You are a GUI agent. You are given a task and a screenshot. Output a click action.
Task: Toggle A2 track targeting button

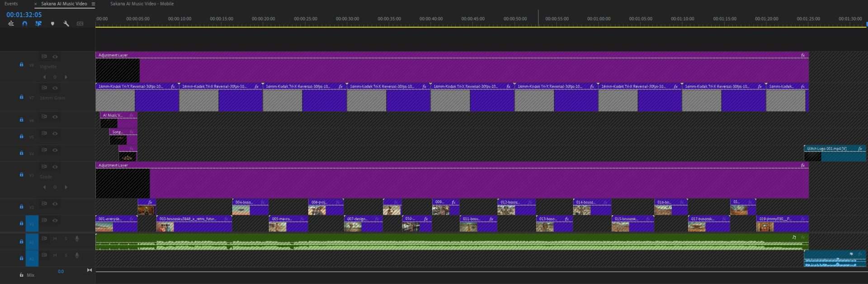coord(32,258)
